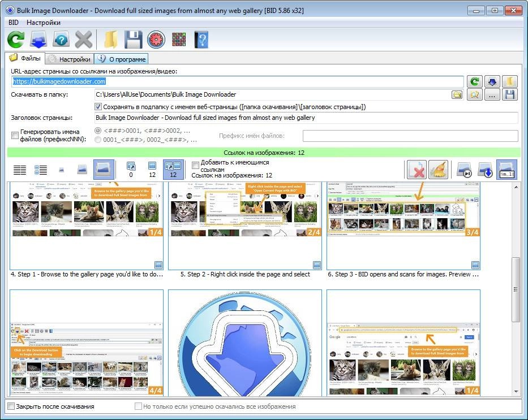This screenshot has width=528, height=420.
Task: Click the scroll up arrow of thumbnail list
Action: [516, 187]
